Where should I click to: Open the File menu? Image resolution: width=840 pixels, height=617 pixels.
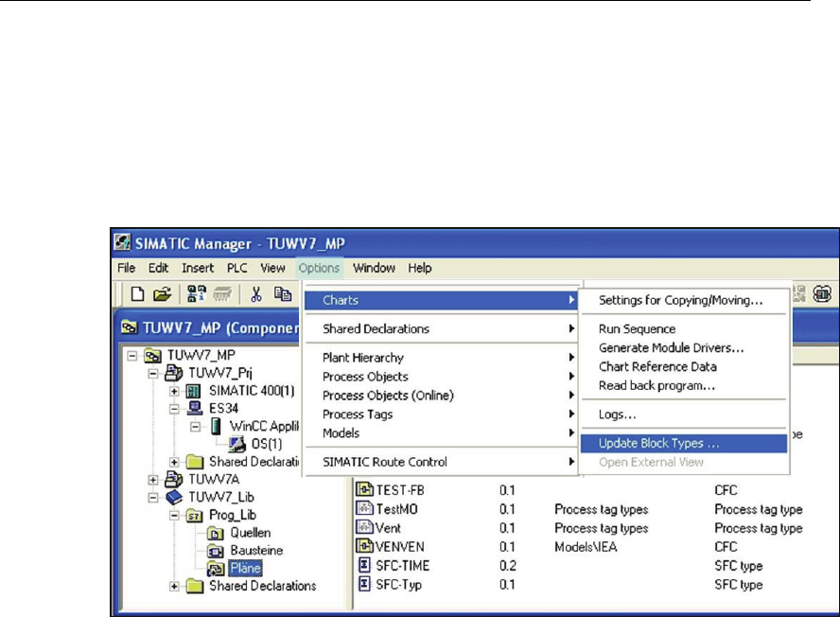[x=127, y=268]
